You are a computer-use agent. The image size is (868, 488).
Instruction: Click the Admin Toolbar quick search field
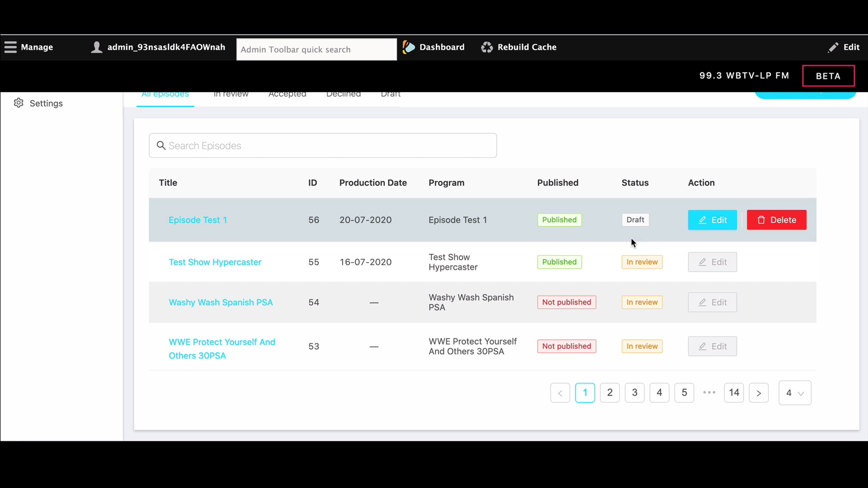point(316,50)
